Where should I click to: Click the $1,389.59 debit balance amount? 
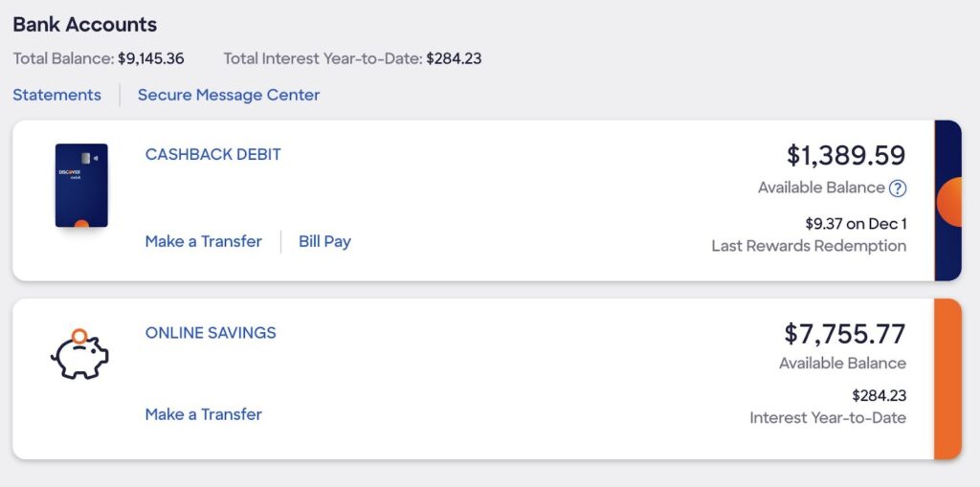click(846, 155)
